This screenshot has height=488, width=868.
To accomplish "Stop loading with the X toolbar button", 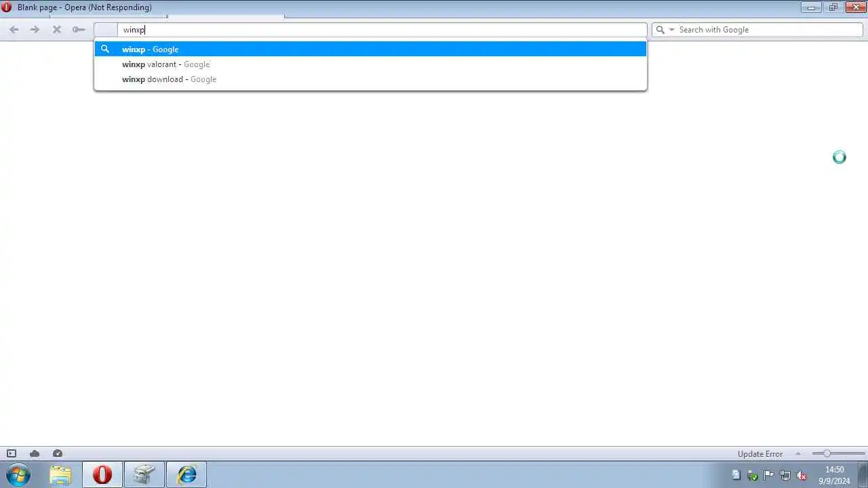I will (x=57, y=30).
